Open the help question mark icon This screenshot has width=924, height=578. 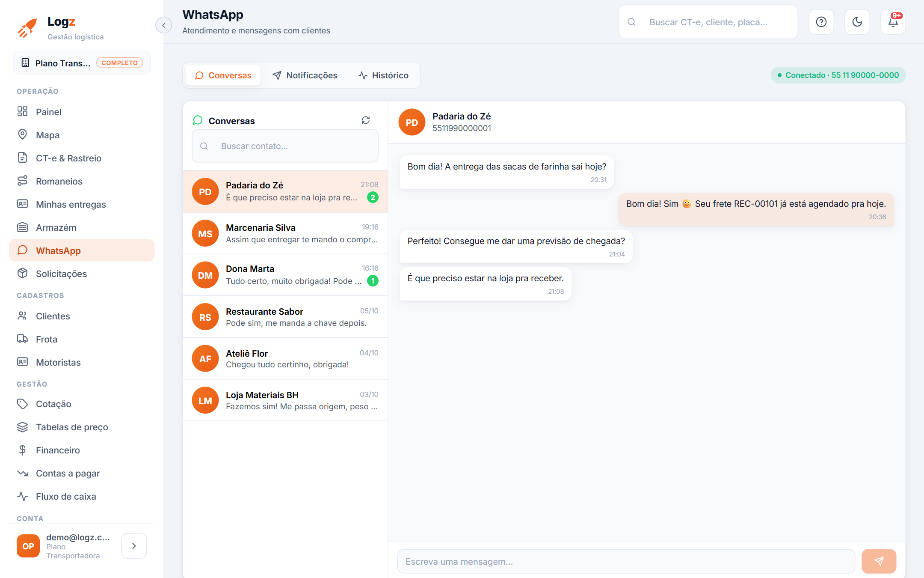point(821,22)
